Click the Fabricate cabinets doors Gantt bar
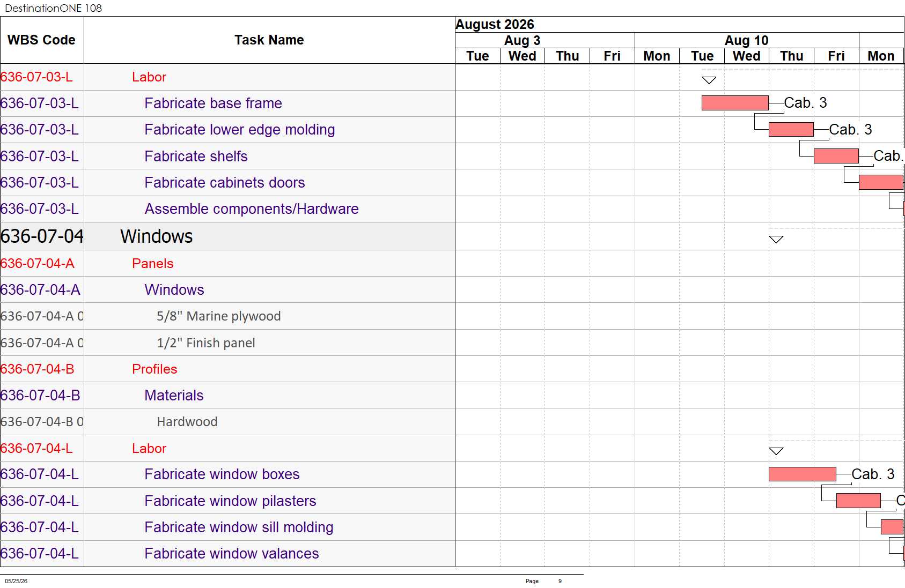Viewport: 905px width, 588px height. [x=881, y=182]
